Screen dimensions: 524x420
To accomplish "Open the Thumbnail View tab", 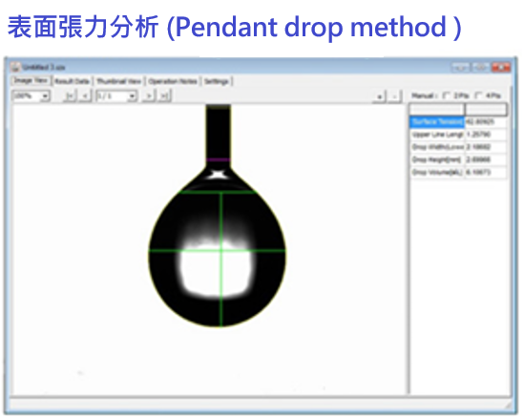I will (x=119, y=81).
